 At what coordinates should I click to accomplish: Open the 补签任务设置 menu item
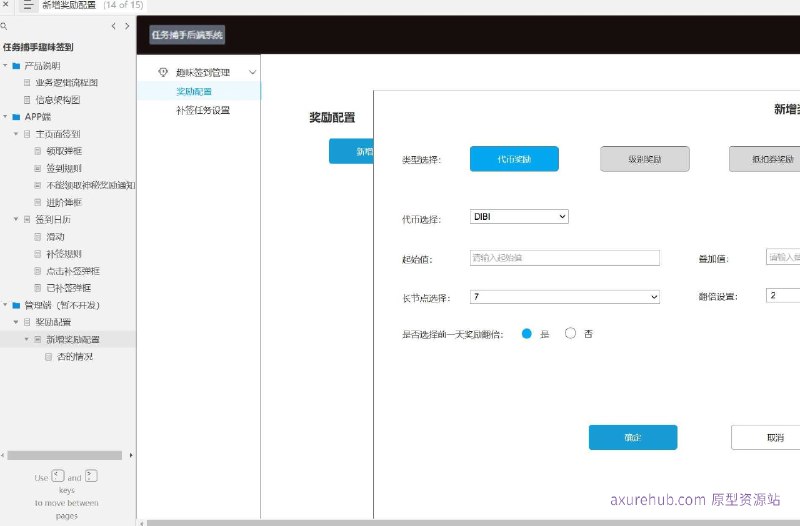203,110
